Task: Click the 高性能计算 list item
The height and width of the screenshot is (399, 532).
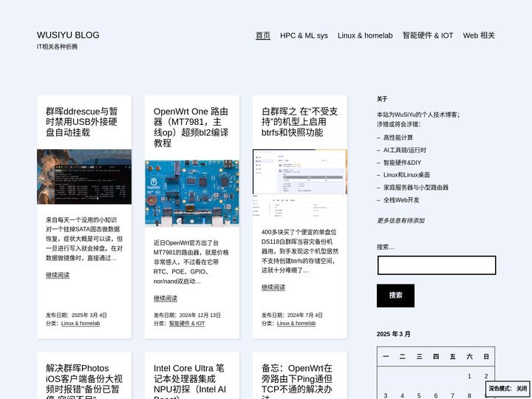Action: pos(398,137)
